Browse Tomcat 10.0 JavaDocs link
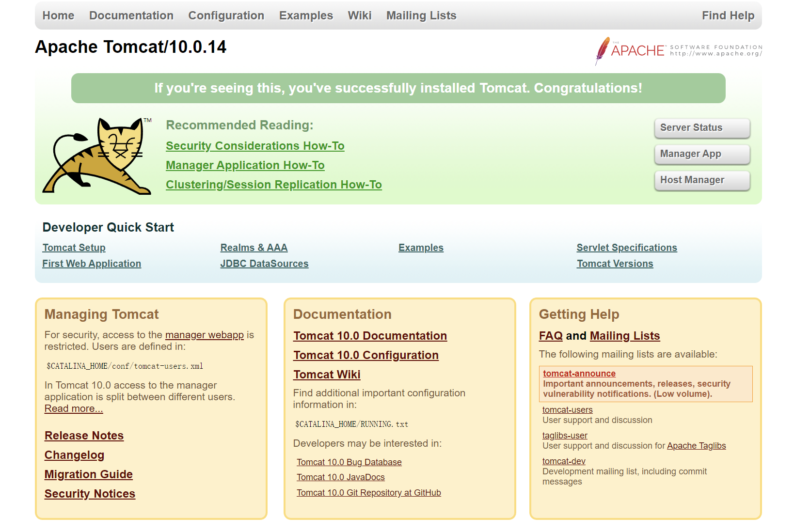This screenshot has width=794, height=532. click(x=341, y=477)
